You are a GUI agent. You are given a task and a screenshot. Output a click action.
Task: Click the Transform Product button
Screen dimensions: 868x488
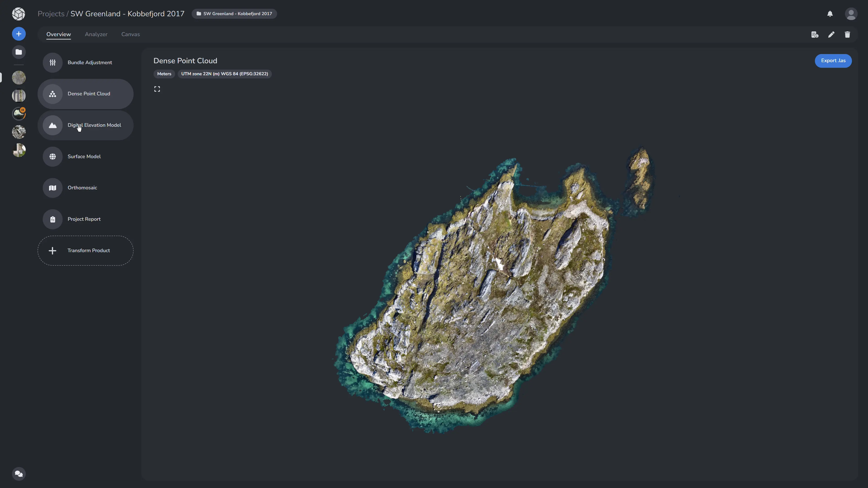(x=86, y=250)
